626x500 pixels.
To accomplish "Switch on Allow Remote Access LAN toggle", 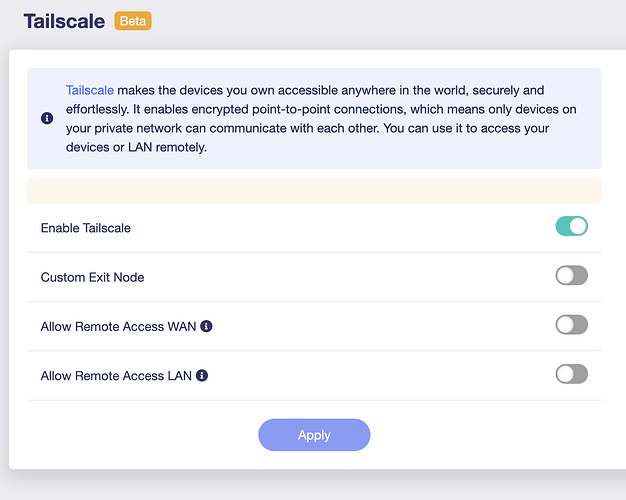I will pyautogui.click(x=571, y=375).
